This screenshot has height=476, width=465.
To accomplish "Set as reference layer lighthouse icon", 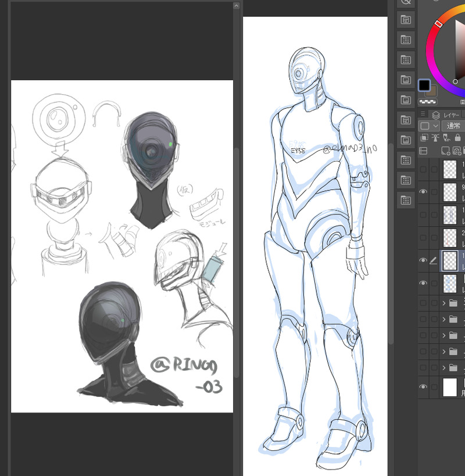I will pos(435,138).
